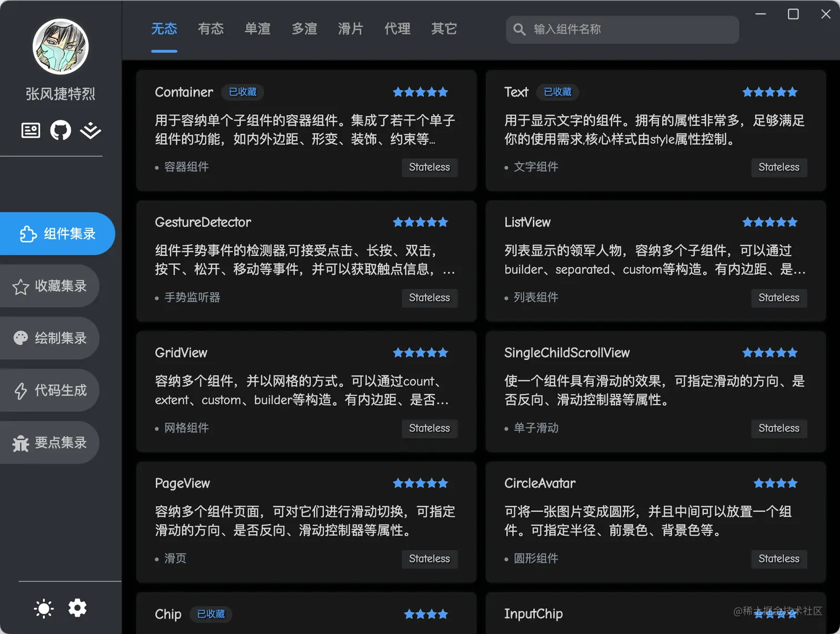
Task: Click the star rating on Text card
Action: click(770, 92)
